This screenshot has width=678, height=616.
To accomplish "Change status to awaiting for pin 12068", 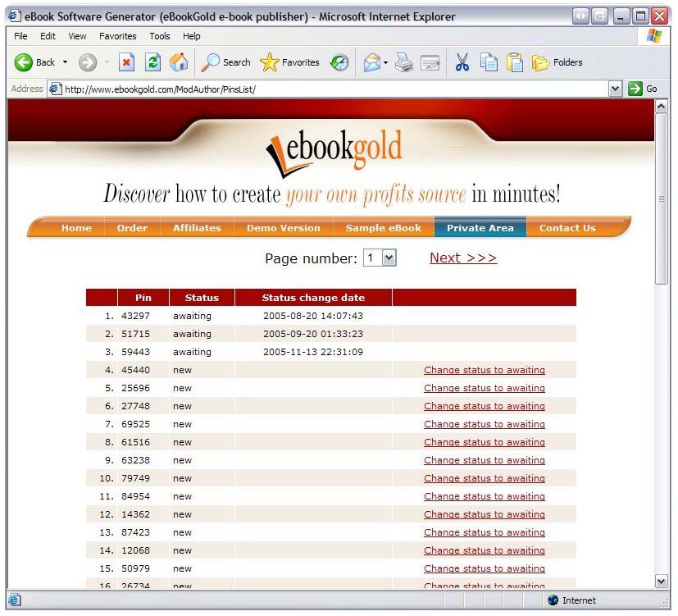I will click(485, 550).
